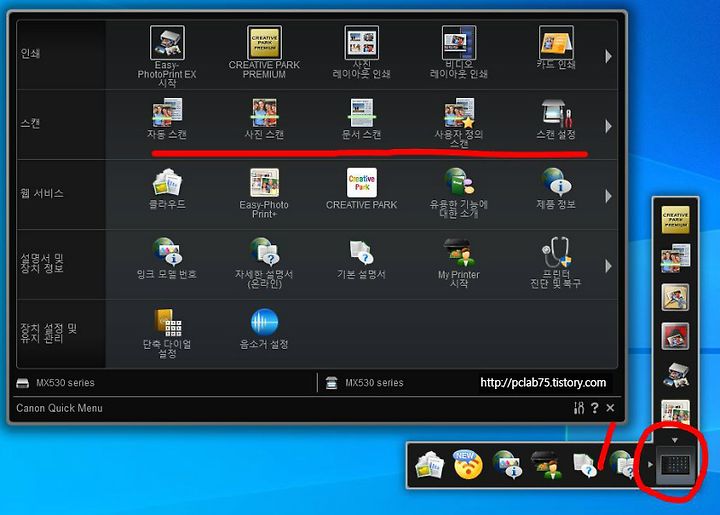Launch My Printer 시작 in main menu
This screenshot has height=515, width=720.
[459, 263]
